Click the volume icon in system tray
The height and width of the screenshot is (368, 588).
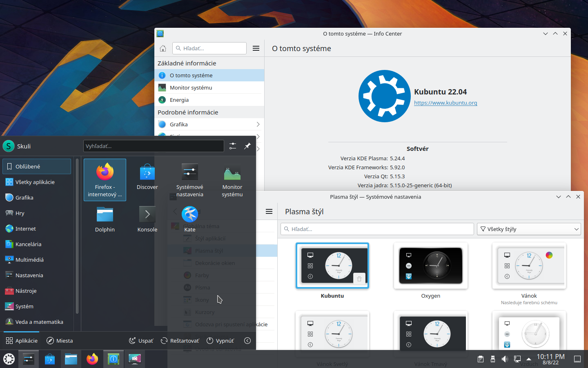pyautogui.click(x=505, y=359)
